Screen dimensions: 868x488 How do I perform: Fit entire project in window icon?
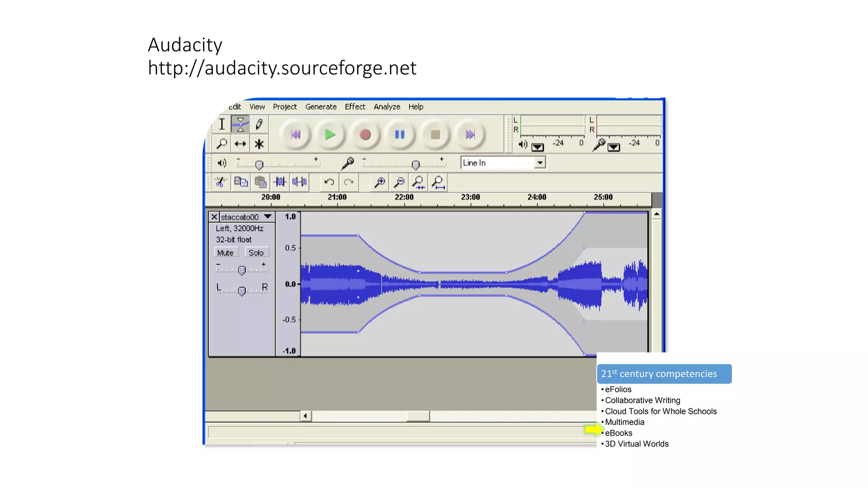(438, 182)
